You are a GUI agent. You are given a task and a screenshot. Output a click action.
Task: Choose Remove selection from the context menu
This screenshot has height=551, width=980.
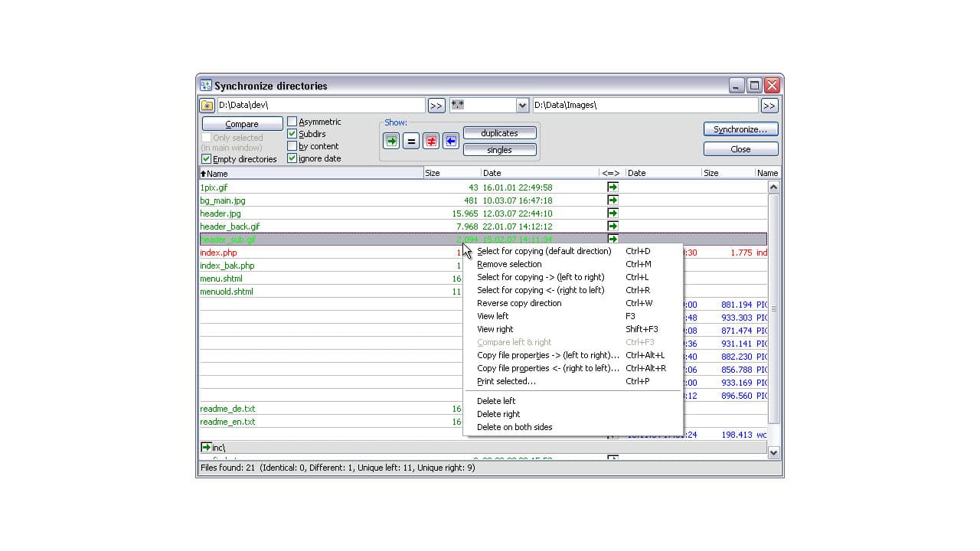point(509,264)
